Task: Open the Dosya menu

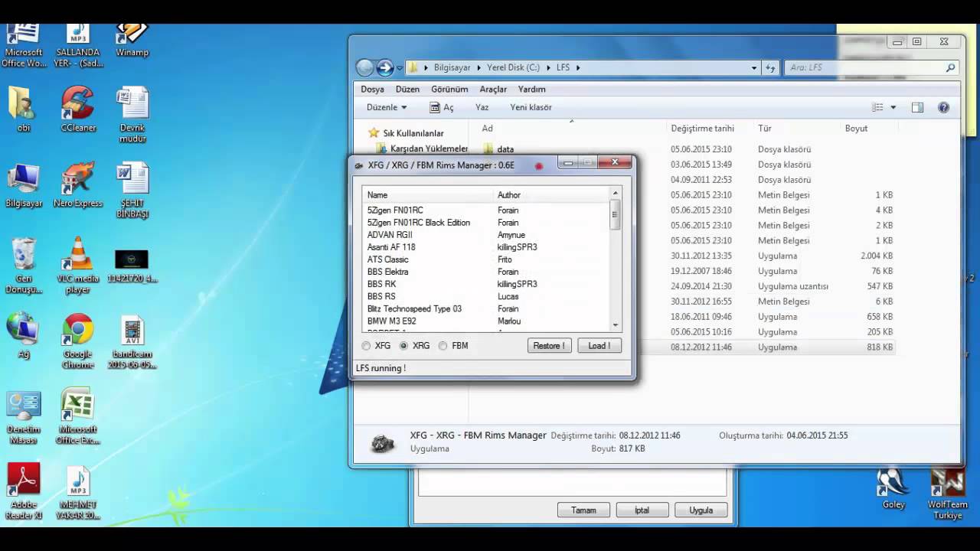Action: coord(372,90)
